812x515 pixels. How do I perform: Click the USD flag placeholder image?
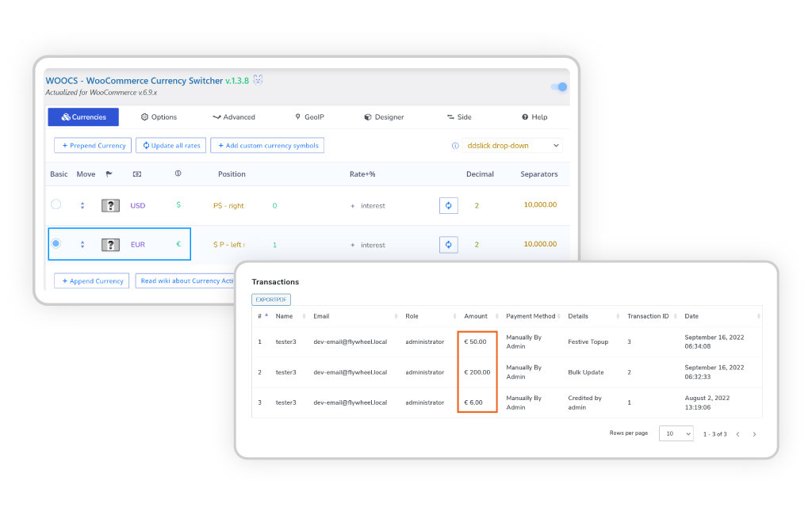(110, 205)
